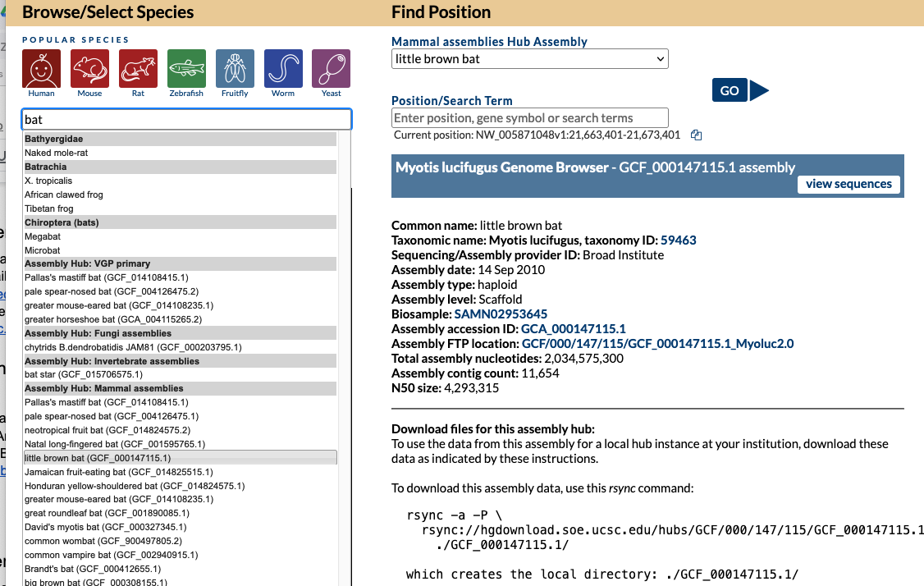Select neotropical fruit bat entry

point(181,430)
